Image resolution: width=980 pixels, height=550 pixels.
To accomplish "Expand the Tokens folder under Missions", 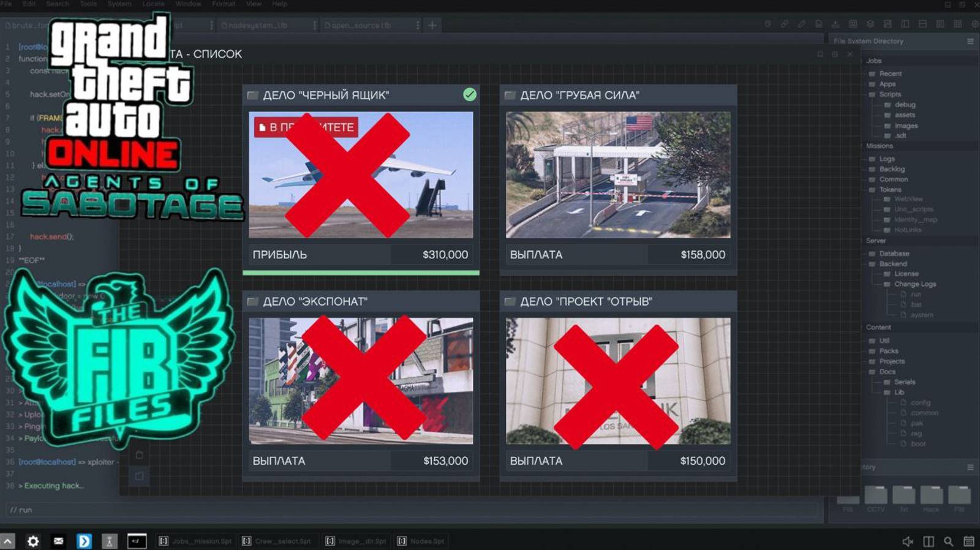I will [x=872, y=190].
